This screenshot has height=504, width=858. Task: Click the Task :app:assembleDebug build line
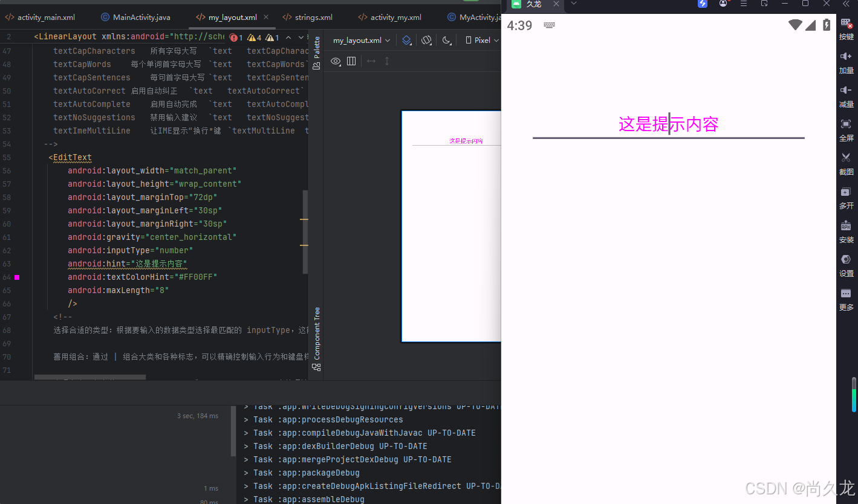pos(304,499)
